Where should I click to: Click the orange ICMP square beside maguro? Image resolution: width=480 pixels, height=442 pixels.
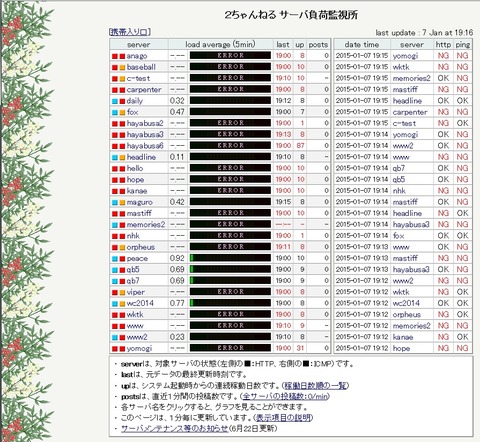click(x=122, y=203)
